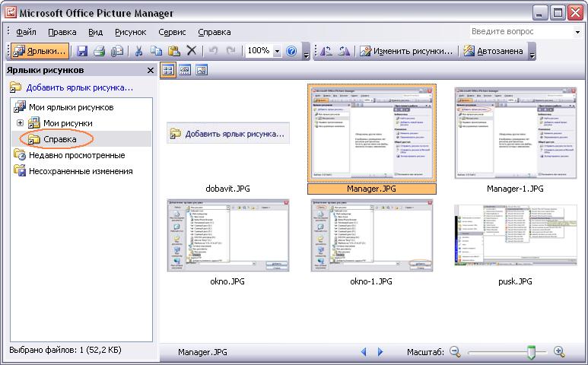Click Автозамена button
588x365 pixels.
[493, 51]
